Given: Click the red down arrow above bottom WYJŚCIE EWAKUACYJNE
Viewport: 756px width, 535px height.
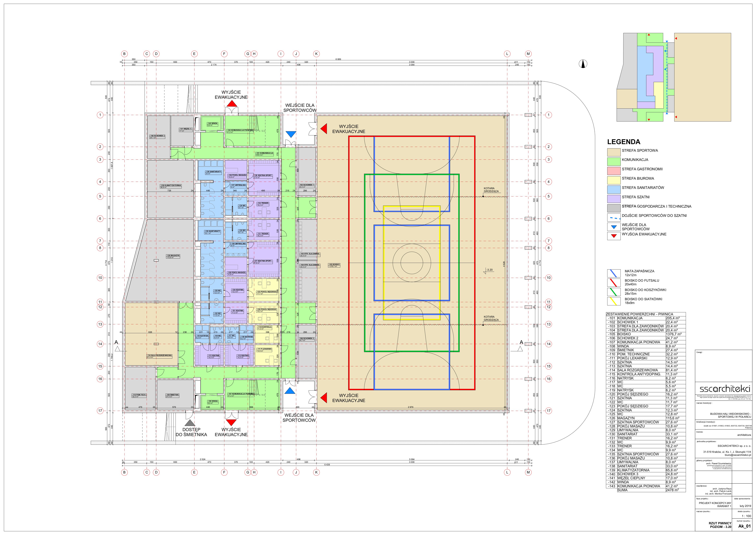Looking at the screenshot, I should pos(231,422).
